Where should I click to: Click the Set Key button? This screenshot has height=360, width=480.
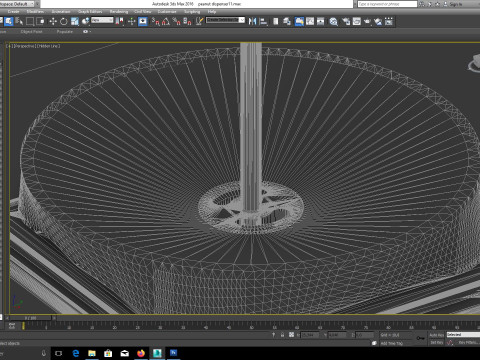click(x=436, y=342)
